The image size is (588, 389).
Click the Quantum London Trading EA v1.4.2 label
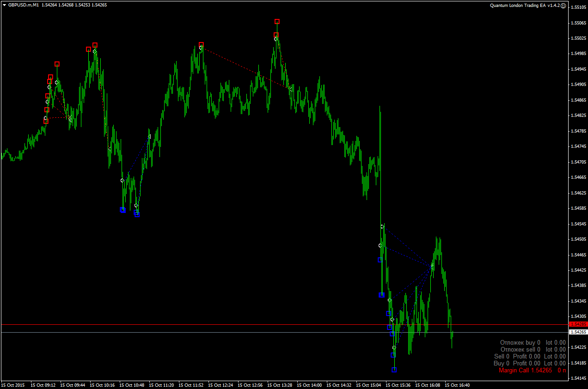coord(525,6)
